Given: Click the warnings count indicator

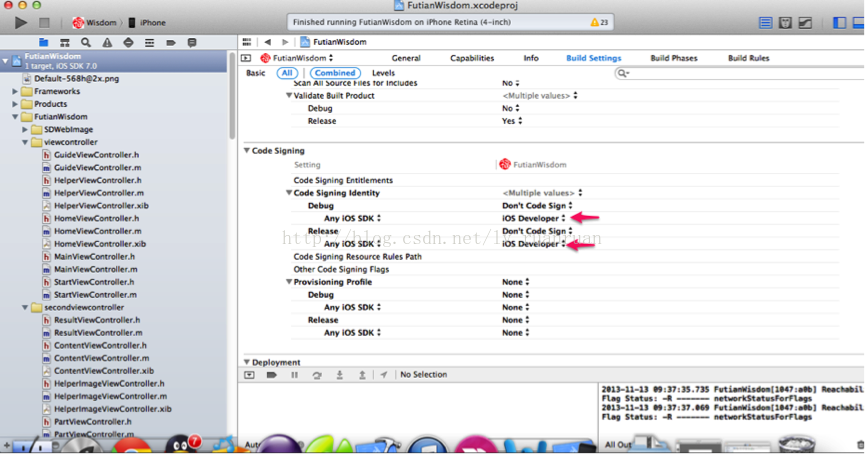Looking at the screenshot, I should [x=599, y=23].
